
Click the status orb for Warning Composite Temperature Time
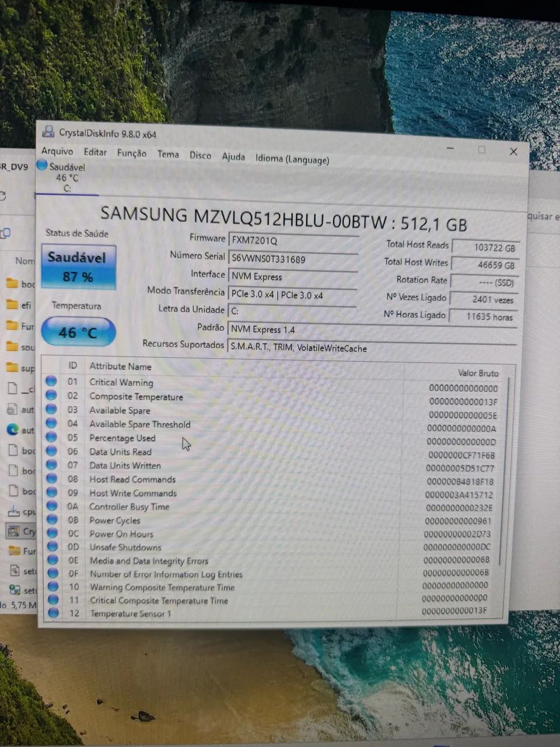click(53, 587)
